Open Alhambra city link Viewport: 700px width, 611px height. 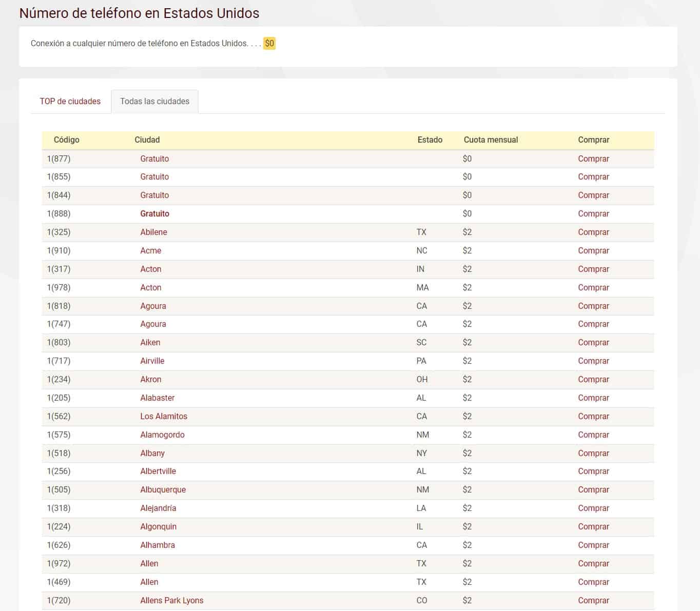[x=158, y=545]
